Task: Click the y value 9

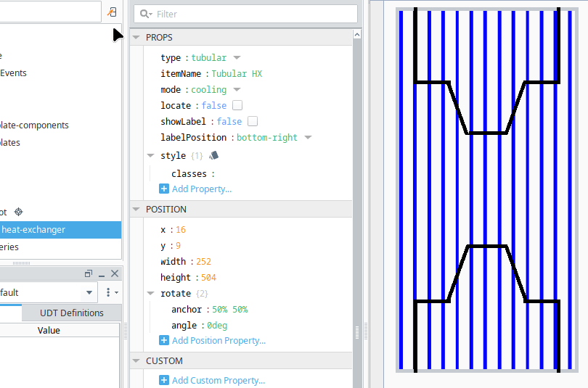Action: (x=178, y=246)
